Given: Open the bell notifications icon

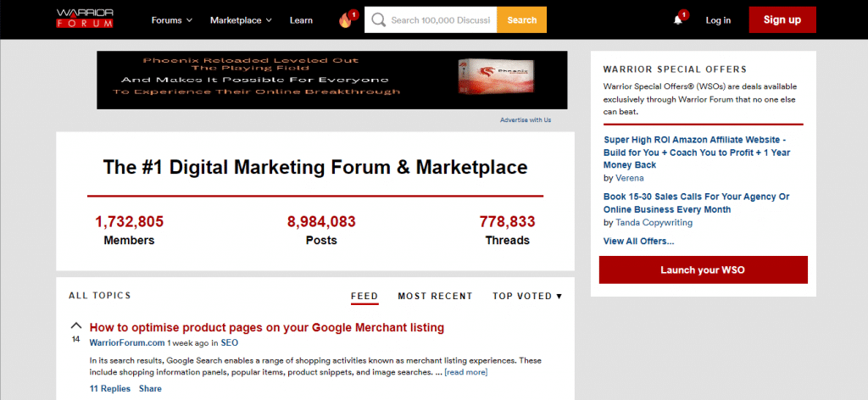Looking at the screenshot, I should [x=677, y=20].
